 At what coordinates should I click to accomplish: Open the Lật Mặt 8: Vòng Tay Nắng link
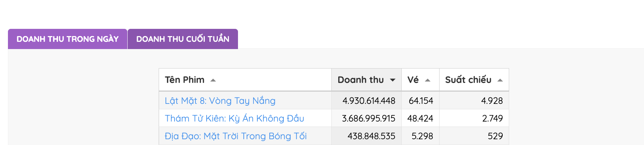coord(220,101)
